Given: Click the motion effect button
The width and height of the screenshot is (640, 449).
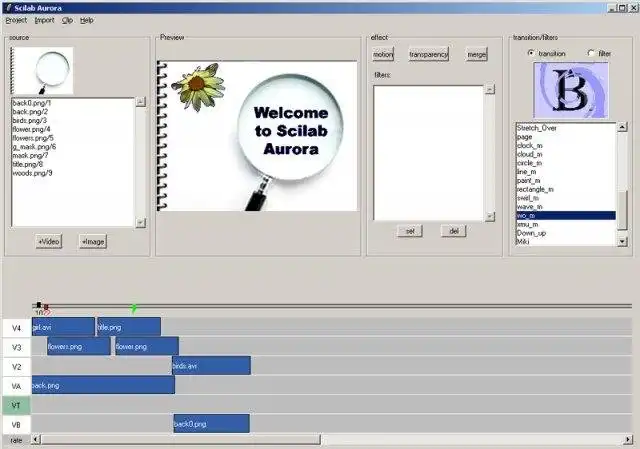Looking at the screenshot, I should [383, 54].
